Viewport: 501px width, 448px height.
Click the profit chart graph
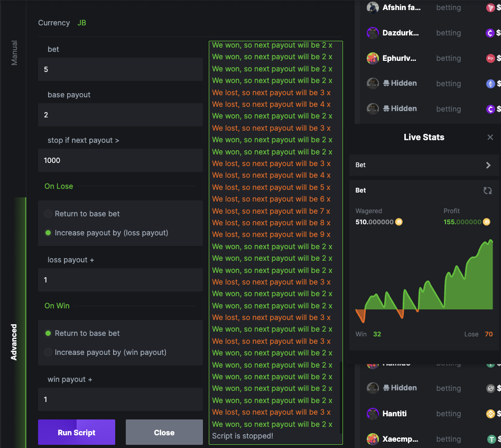pos(424,280)
